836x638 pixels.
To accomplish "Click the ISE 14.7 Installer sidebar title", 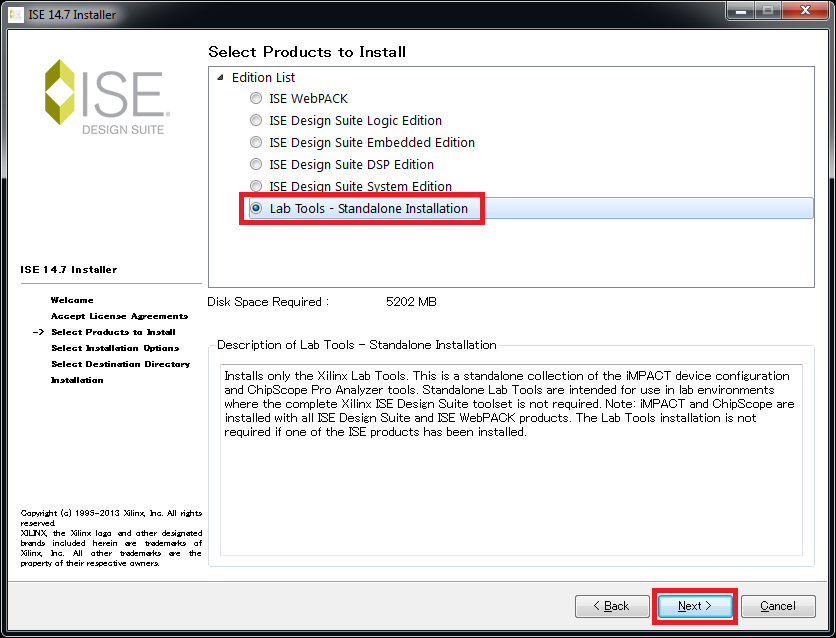I will click(69, 270).
